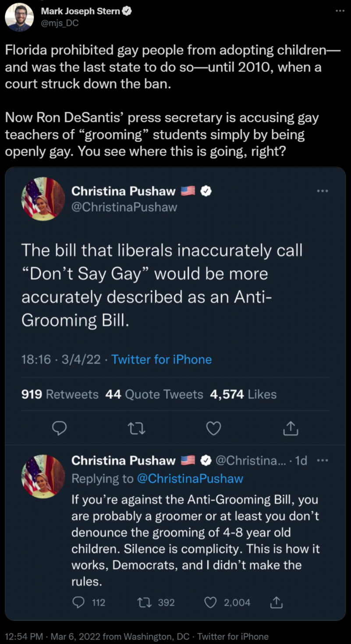Open more options on Pushaw's quoted tweet
Screen dimensions: 351x644
coord(323,191)
